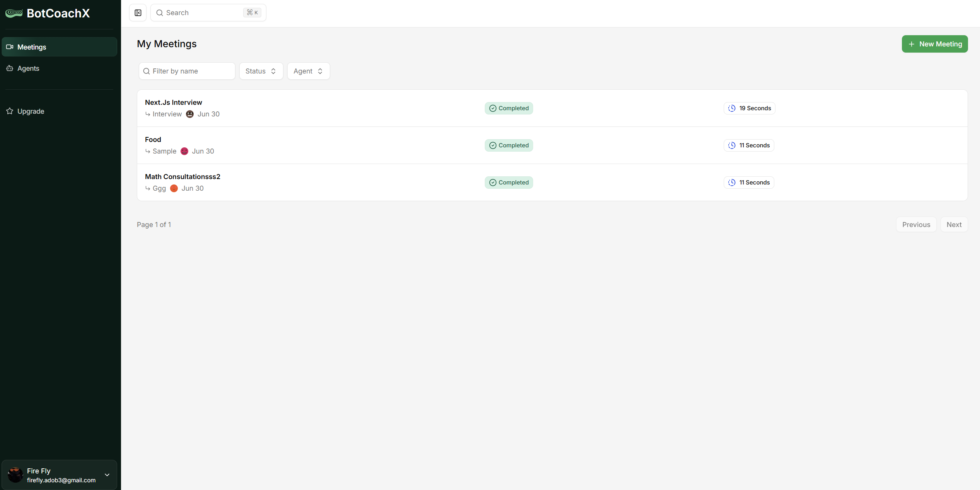This screenshot has height=490, width=980.
Task: Click the search magnifier icon in Filter field
Action: pyautogui.click(x=147, y=71)
